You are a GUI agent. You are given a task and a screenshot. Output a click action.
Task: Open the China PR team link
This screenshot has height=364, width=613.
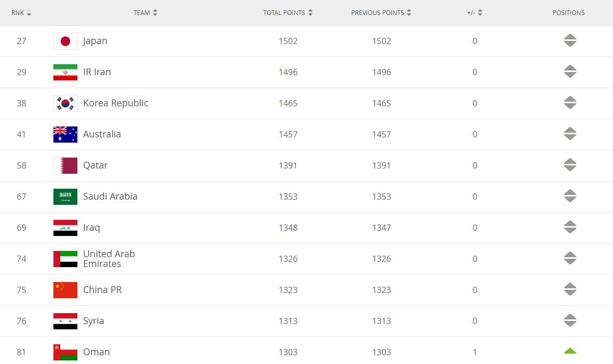pyautogui.click(x=102, y=290)
